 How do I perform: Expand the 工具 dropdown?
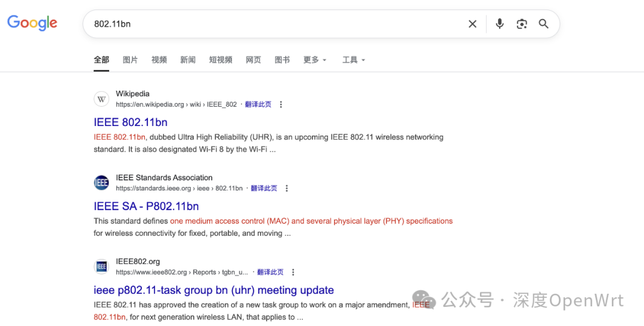click(x=354, y=60)
